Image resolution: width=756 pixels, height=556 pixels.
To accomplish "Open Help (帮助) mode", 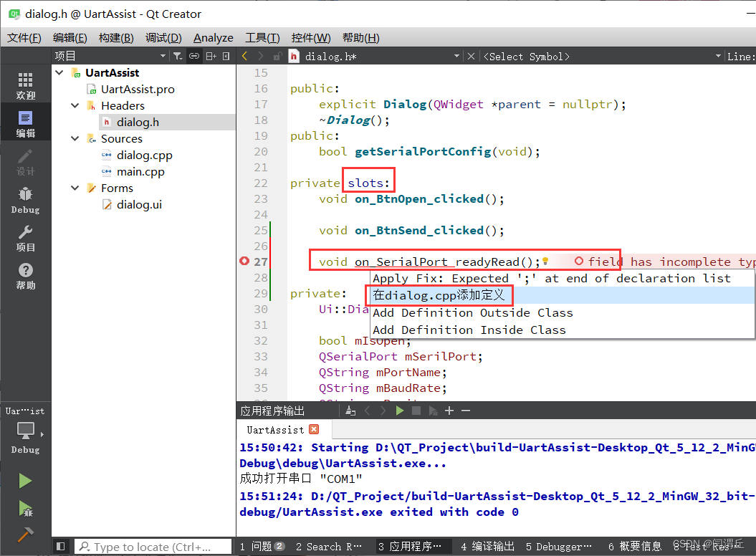I will click(26, 276).
